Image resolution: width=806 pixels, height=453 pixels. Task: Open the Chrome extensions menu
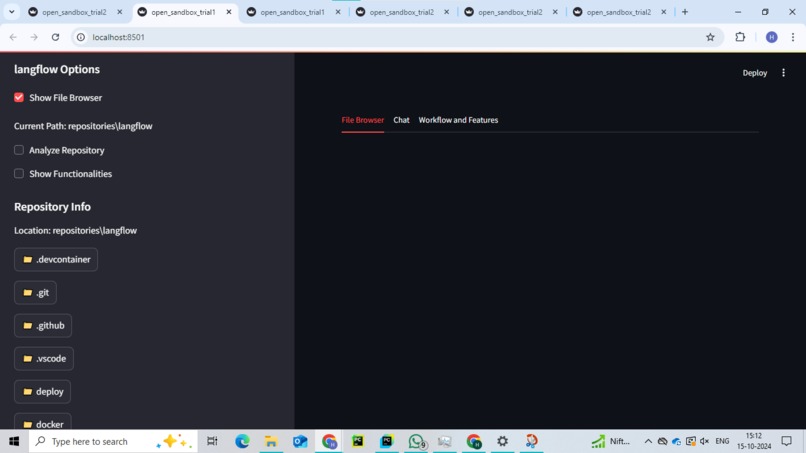(x=740, y=37)
